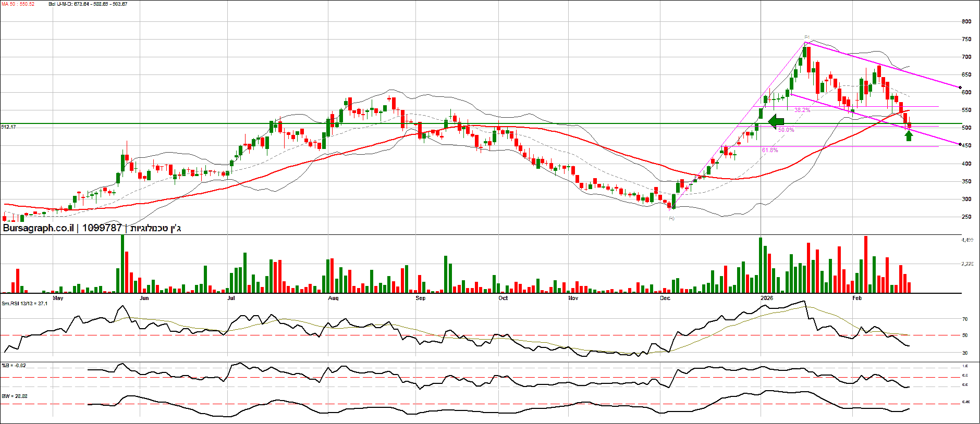Click the MA 50 indicator label

(18, 4)
